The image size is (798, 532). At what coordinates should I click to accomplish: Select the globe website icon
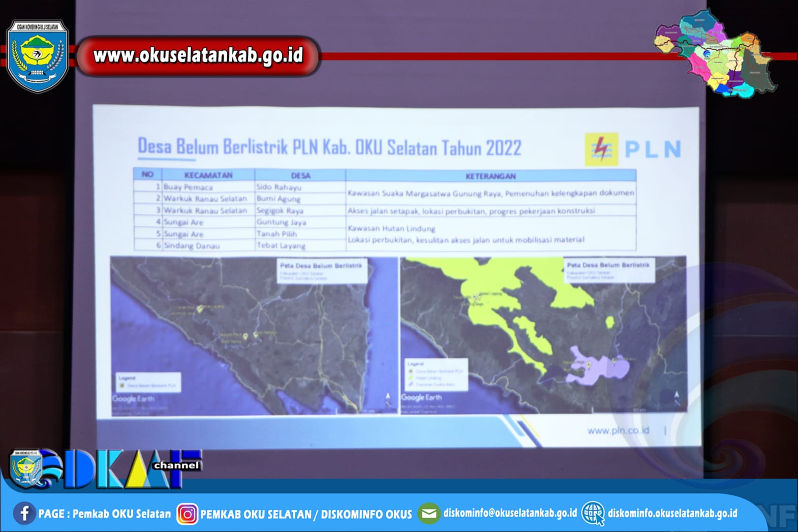593,514
